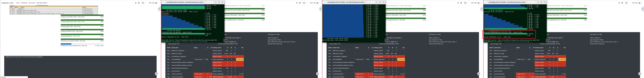Expand user menu caret in rightmost page
This screenshot has width=644, height=78.
tap(629, 3)
